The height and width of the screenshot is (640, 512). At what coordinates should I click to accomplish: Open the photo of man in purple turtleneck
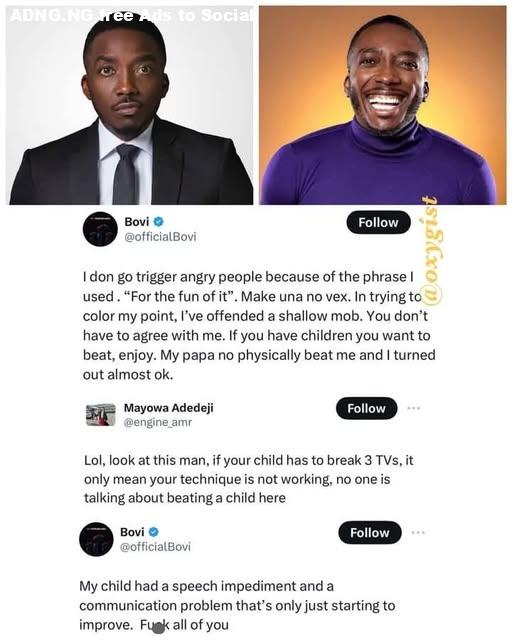[383, 105]
